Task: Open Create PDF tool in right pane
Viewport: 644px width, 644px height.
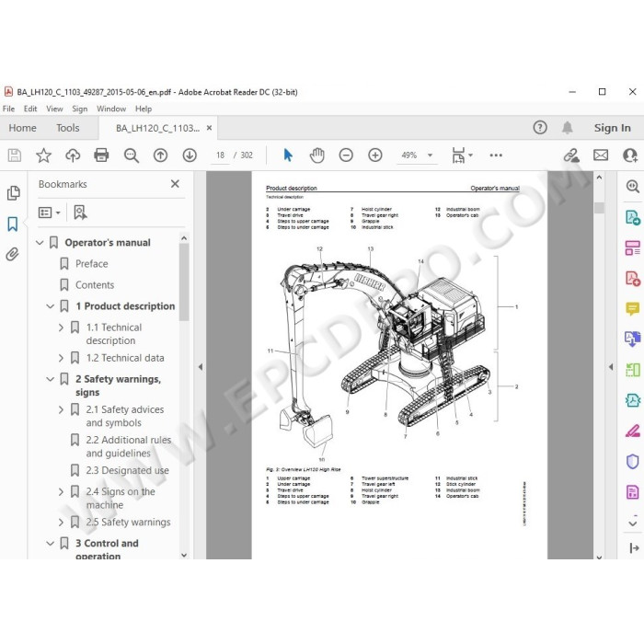Action: tap(633, 279)
